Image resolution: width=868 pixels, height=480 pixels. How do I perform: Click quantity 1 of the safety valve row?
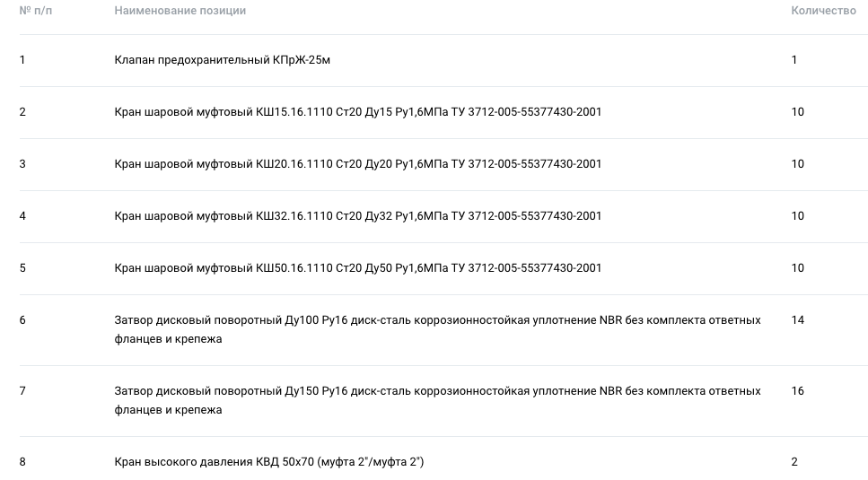coord(794,60)
